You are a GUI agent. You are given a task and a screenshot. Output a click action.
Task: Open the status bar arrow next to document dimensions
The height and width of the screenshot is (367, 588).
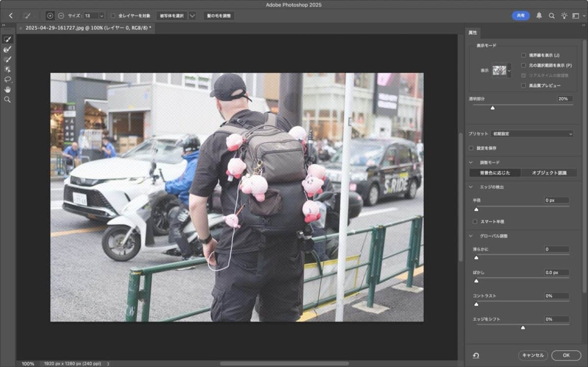tap(108, 364)
